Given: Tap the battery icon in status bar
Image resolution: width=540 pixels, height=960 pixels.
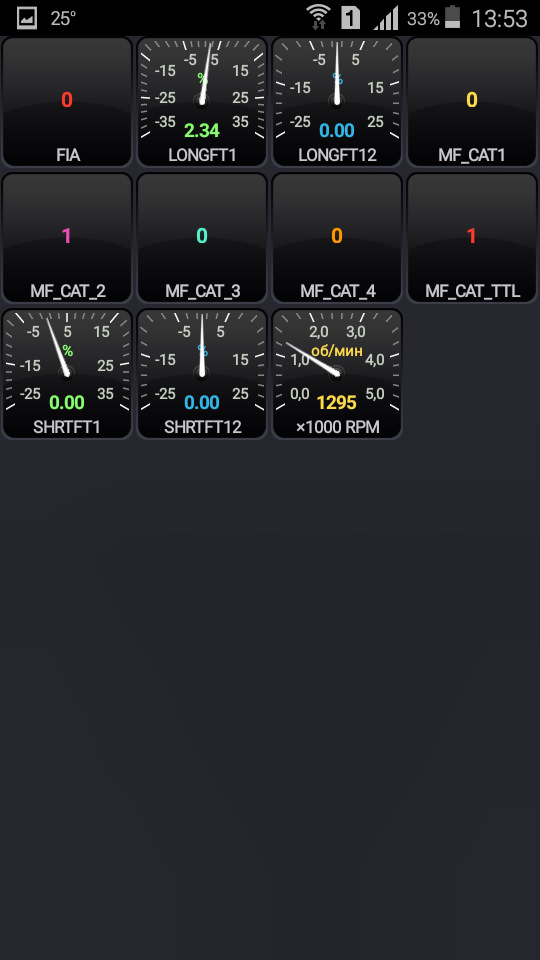Looking at the screenshot, I should (x=452, y=18).
